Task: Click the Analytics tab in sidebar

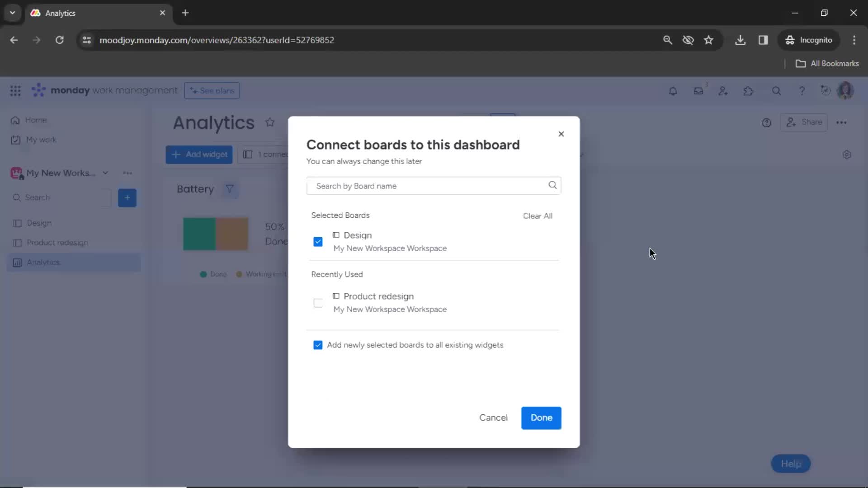Action: [43, 262]
